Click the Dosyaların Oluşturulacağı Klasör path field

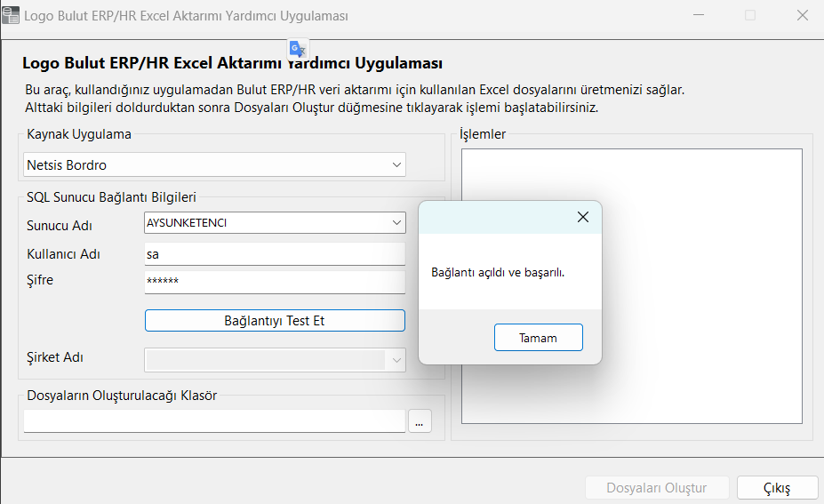click(214, 421)
